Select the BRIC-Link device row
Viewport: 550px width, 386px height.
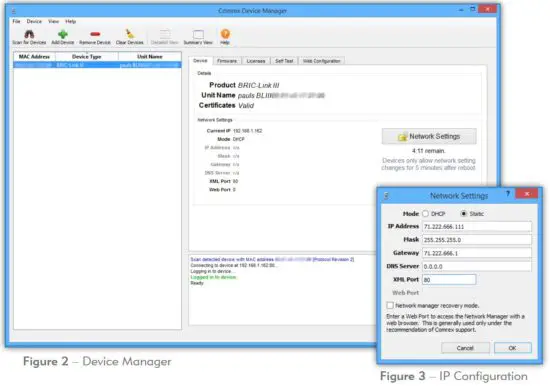click(x=98, y=65)
